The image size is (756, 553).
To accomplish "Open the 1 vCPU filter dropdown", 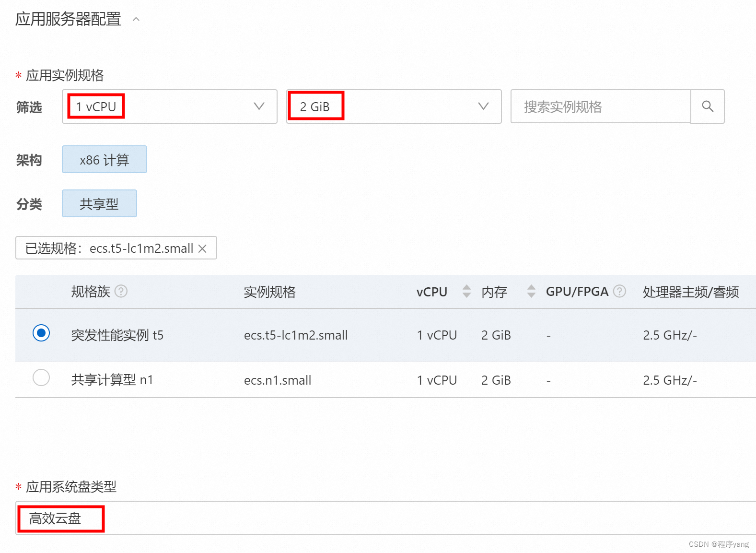I will 170,106.
